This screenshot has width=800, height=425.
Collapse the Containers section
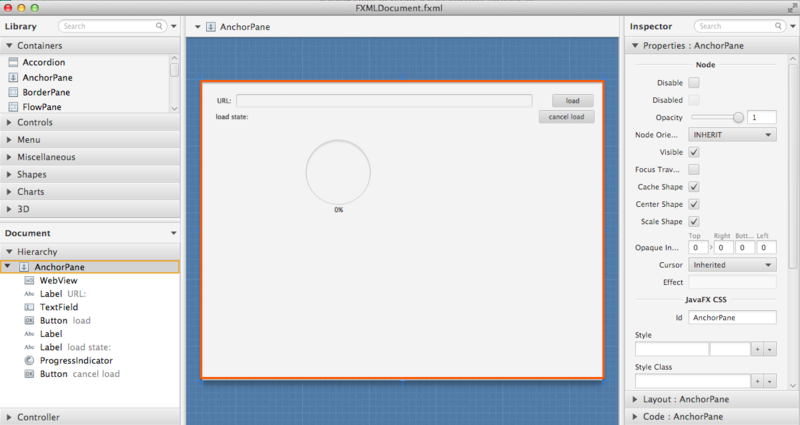click(9, 45)
